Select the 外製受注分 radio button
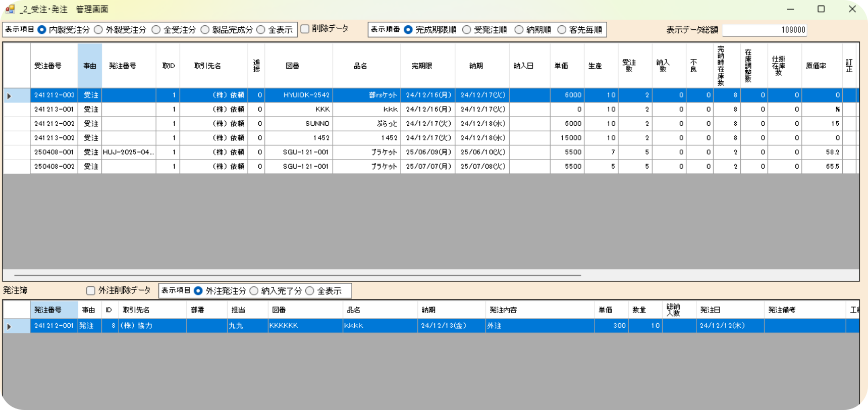 click(98, 30)
